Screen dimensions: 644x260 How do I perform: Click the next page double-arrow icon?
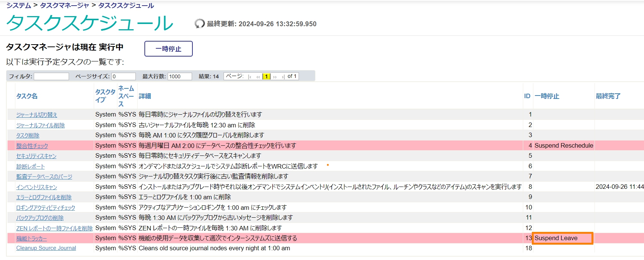tap(275, 76)
